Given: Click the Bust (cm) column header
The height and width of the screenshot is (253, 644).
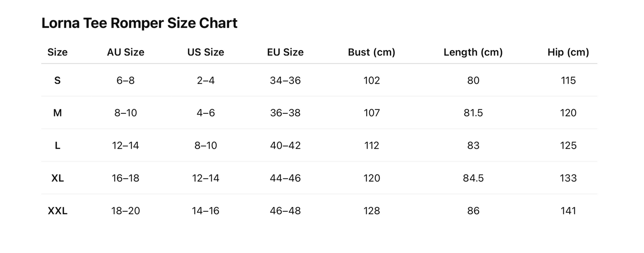Looking at the screenshot, I should (372, 52).
